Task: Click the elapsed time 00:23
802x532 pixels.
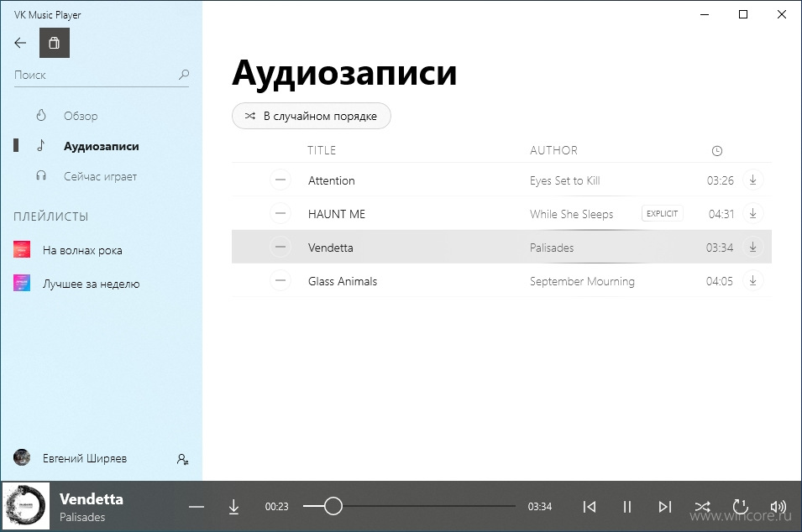Action: pos(276,507)
